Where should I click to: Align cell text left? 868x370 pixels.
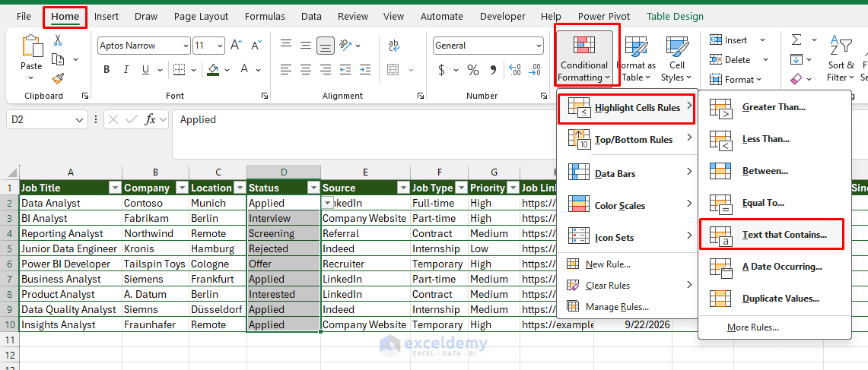(285, 70)
